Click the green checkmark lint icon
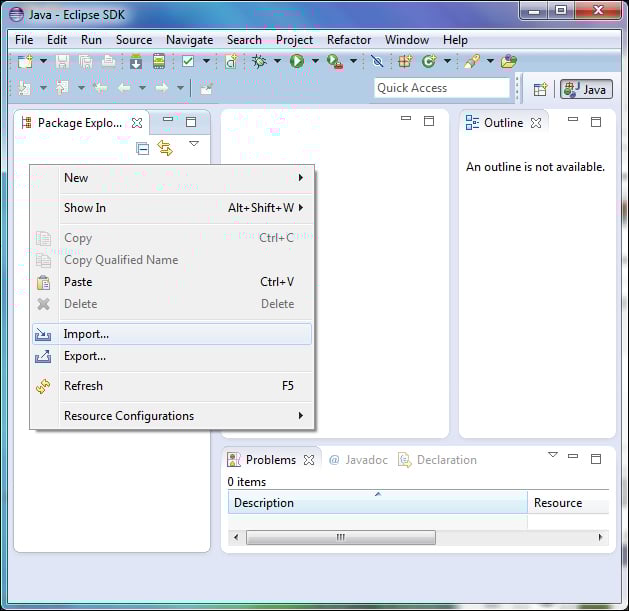Screen dimensions: 629x611 (188, 61)
